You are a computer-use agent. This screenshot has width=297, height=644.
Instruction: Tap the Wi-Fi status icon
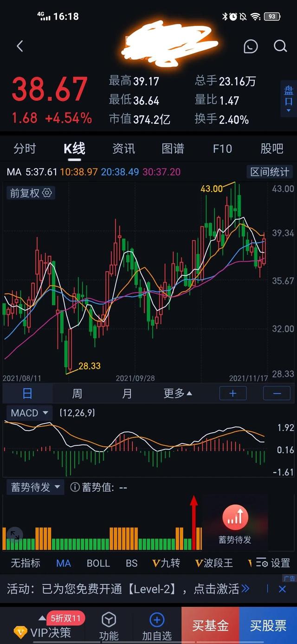point(256,16)
